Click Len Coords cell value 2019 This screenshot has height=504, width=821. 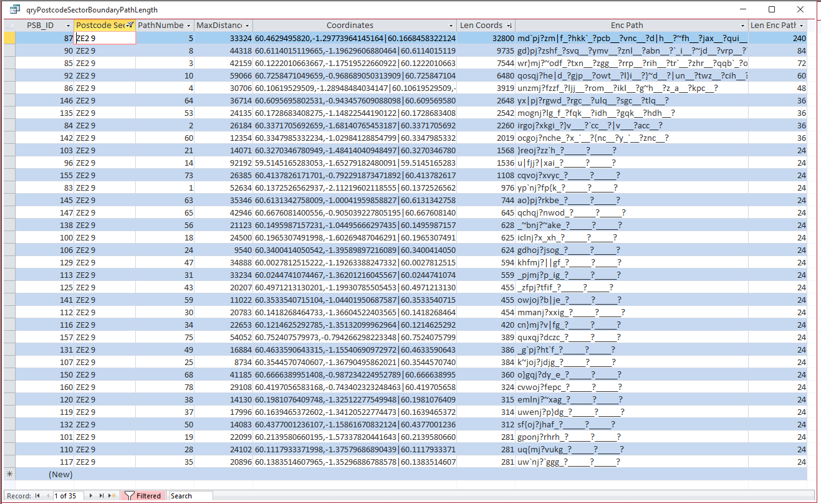(486, 138)
